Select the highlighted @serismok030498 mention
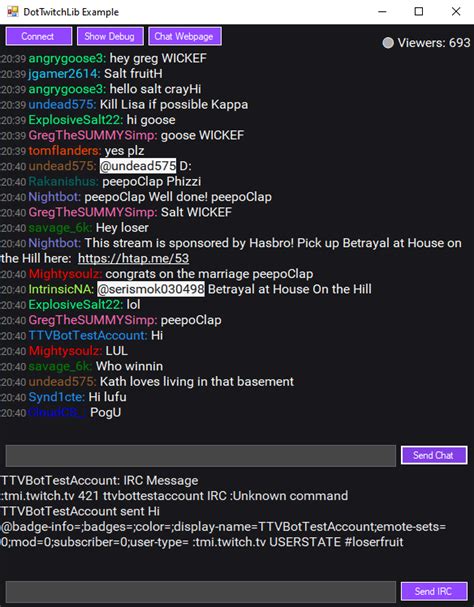 151,289
